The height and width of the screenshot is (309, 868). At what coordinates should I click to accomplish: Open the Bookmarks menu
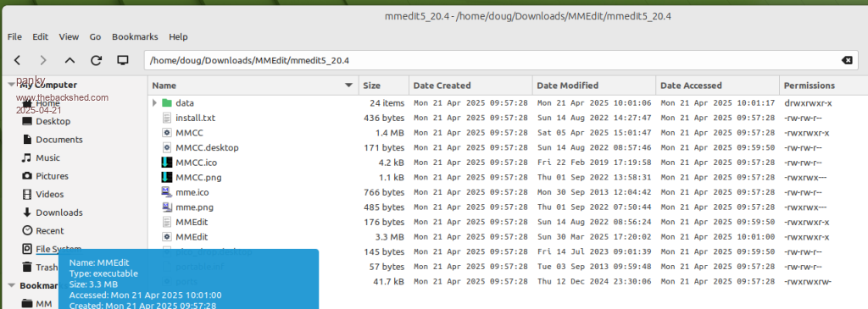point(135,36)
